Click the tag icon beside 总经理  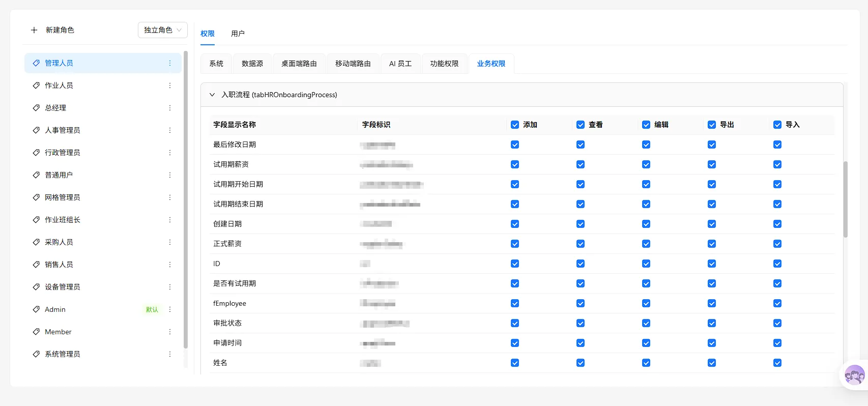click(36, 108)
